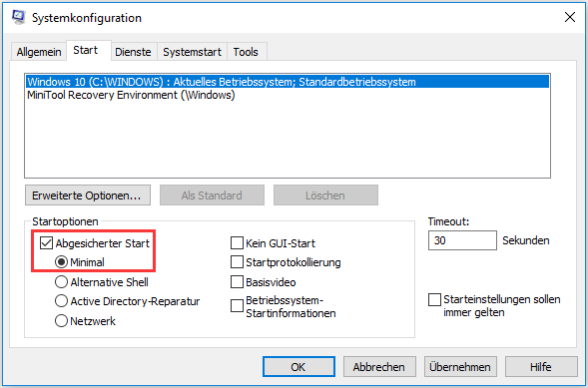
Task: Choose the Minimal radio option
Action: (61, 262)
